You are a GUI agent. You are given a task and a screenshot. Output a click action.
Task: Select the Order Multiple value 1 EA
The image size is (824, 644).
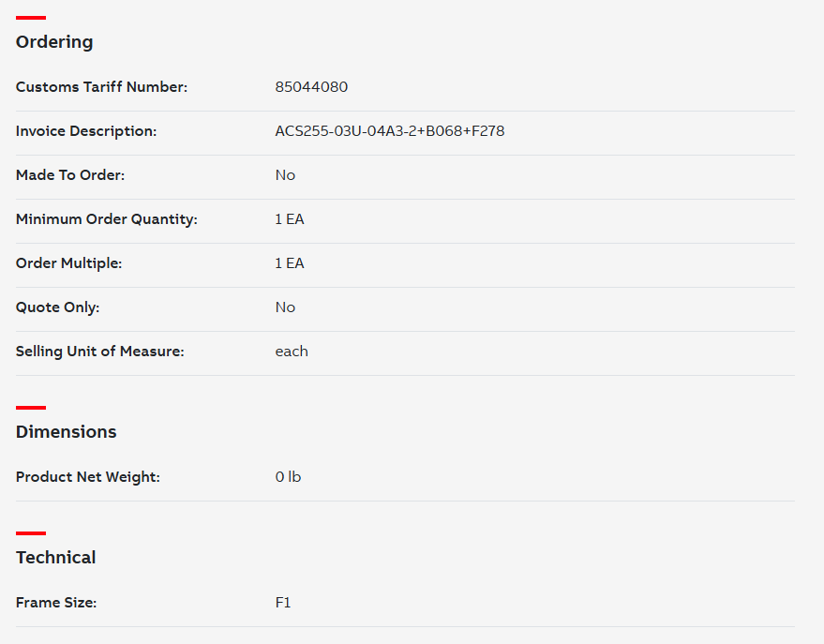point(289,263)
